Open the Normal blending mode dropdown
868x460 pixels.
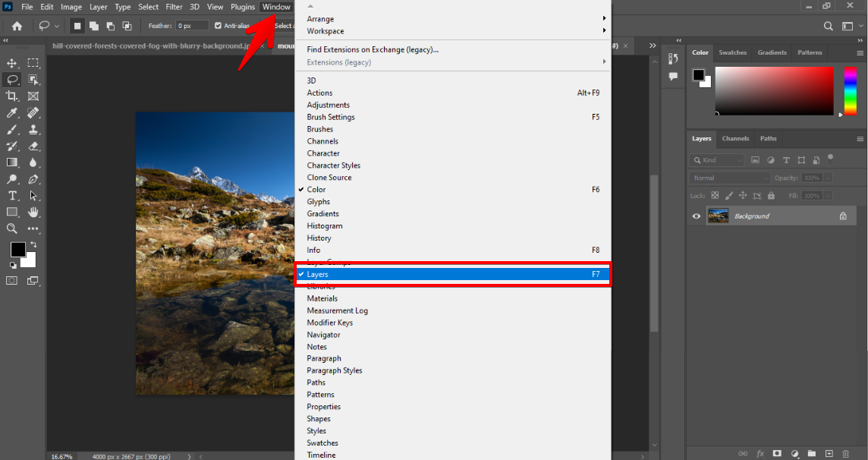click(x=730, y=178)
